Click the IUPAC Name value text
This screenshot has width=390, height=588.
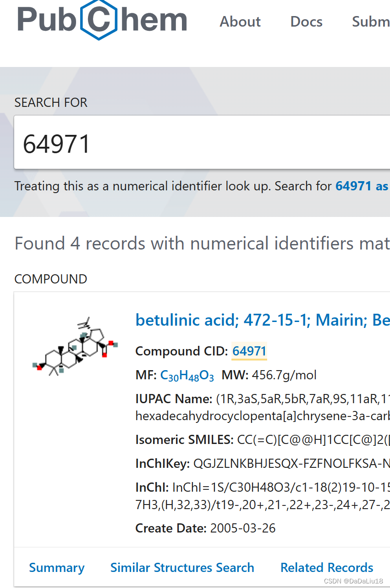pyautogui.click(x=263, y=407)
